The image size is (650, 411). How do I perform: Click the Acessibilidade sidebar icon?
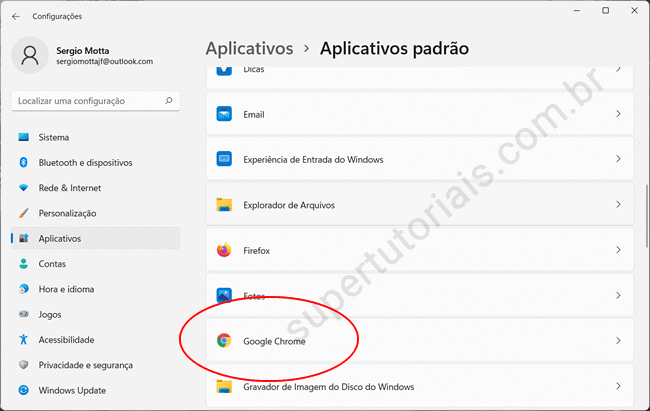pyautogui.click(x=23, y=339)
